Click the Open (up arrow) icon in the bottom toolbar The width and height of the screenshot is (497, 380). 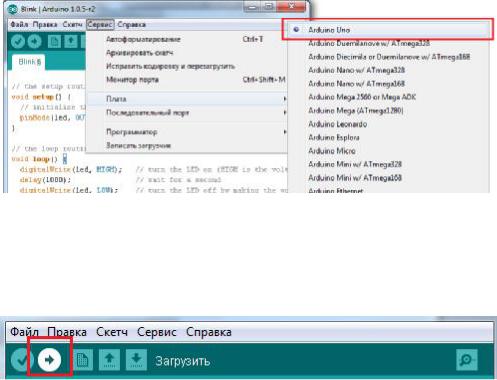tap(109, 360)
